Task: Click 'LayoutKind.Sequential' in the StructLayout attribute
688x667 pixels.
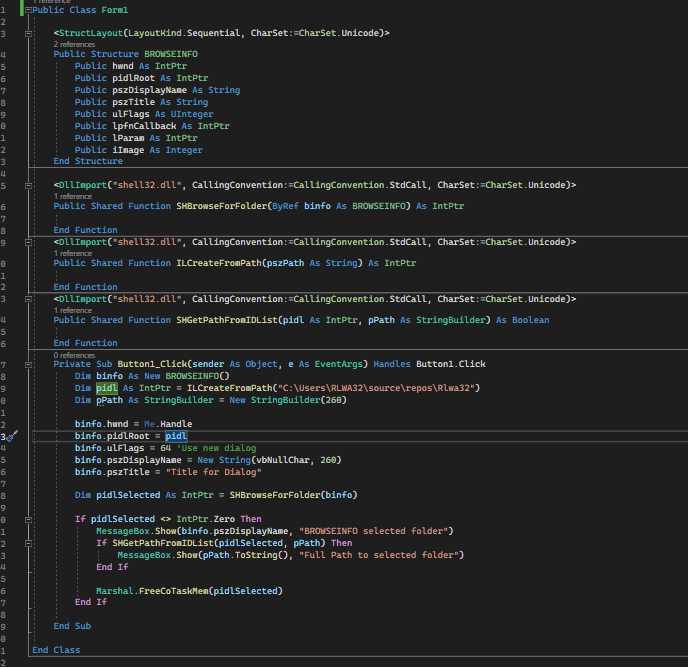Action: click(184, 33)
